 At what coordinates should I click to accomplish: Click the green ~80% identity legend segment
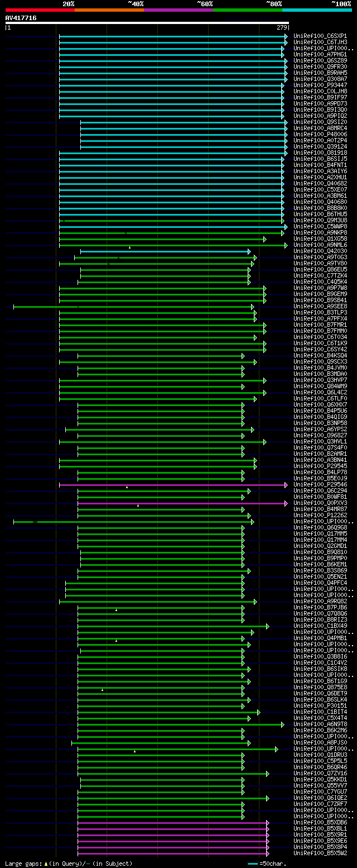[248, 9]
